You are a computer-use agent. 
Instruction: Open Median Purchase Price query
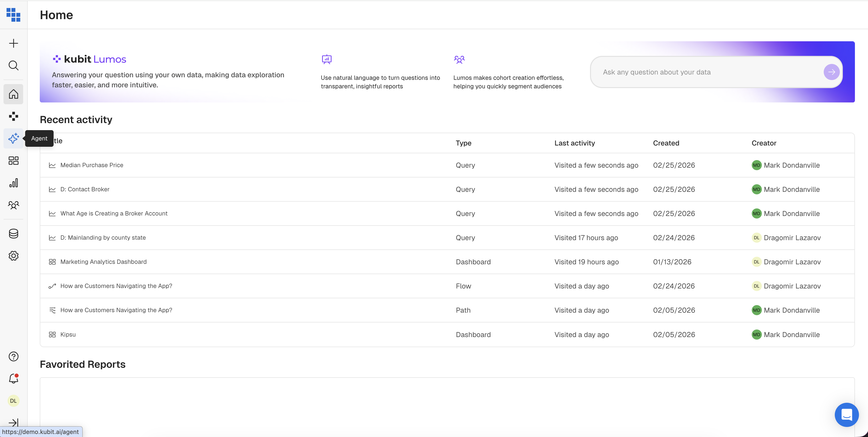tap(92, 165)
